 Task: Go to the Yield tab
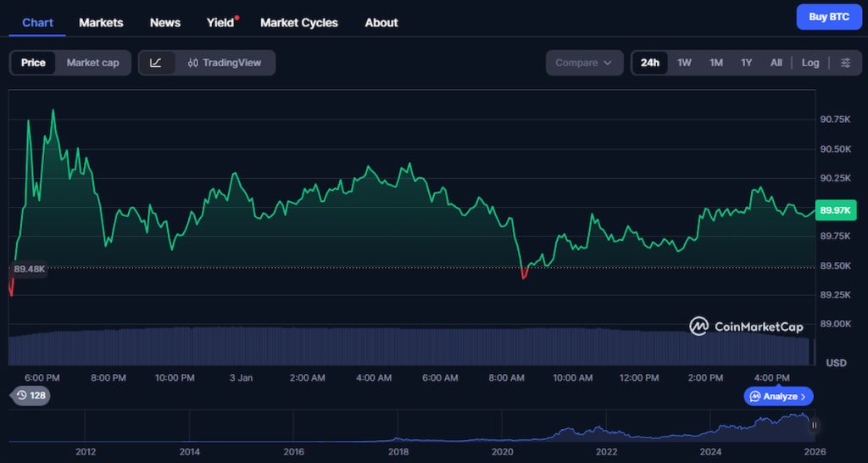[x=220, y=23]
